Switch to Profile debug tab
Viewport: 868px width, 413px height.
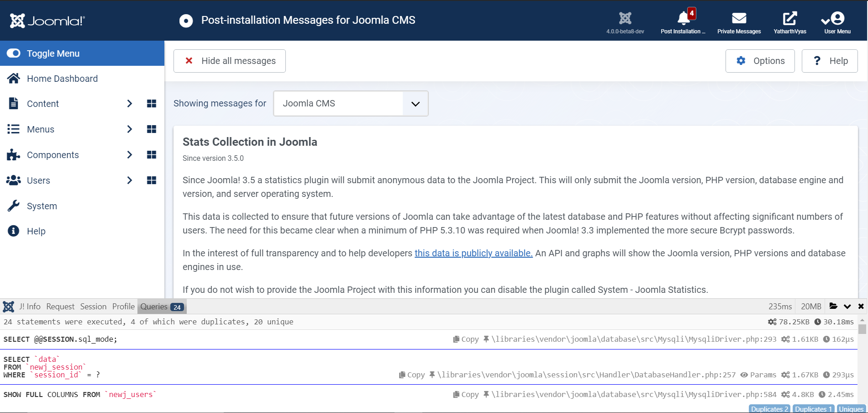pyautogui.click(x=123, y=307)
